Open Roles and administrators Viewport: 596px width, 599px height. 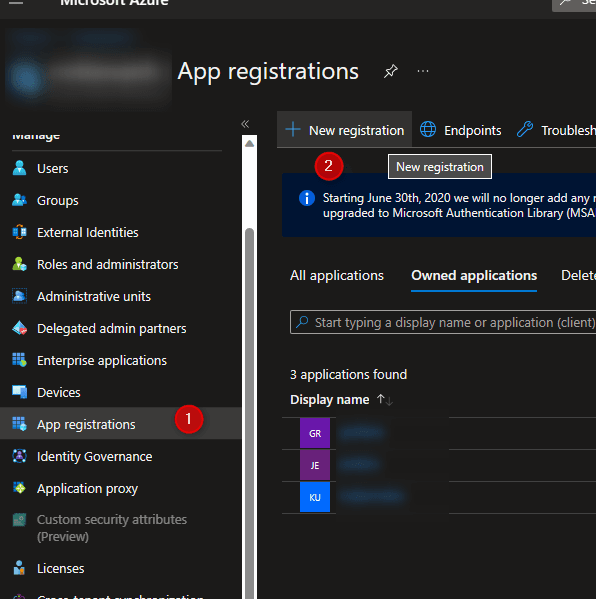point(108,265)
